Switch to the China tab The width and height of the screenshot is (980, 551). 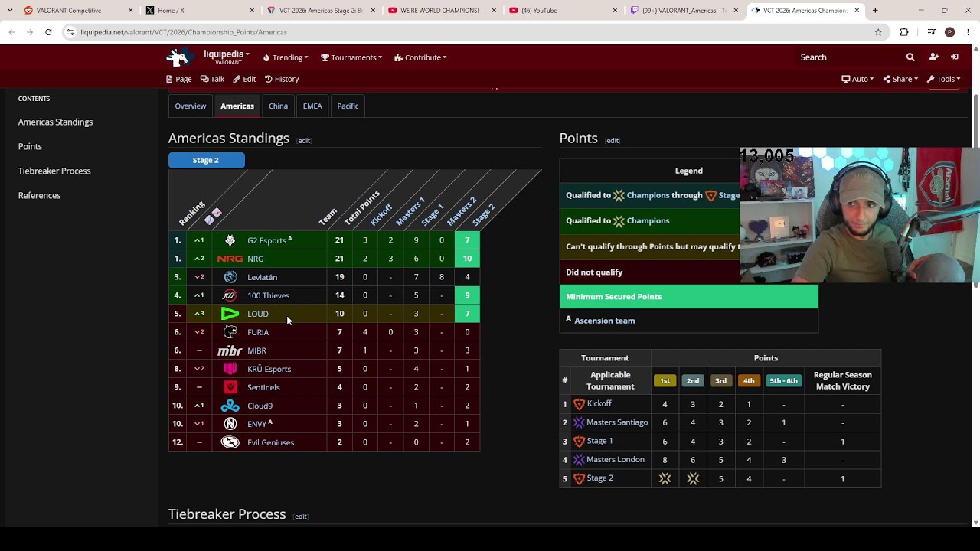coord(278,106)
